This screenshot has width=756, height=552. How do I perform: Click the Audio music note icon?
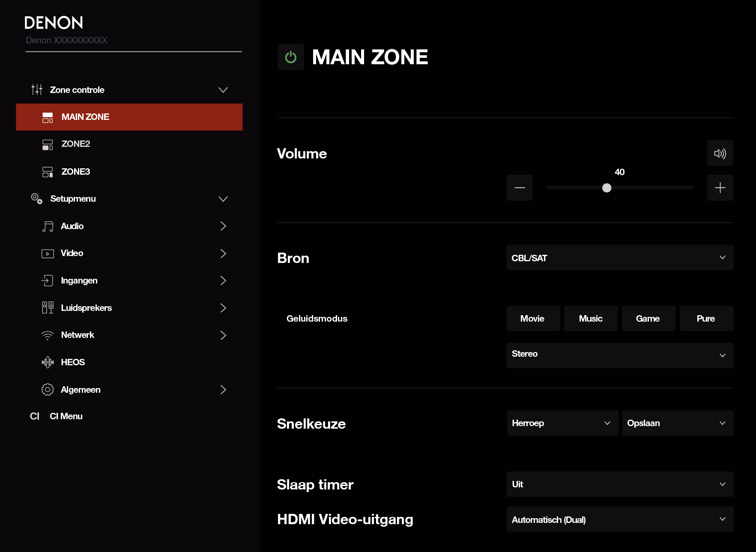coord(48,226)
